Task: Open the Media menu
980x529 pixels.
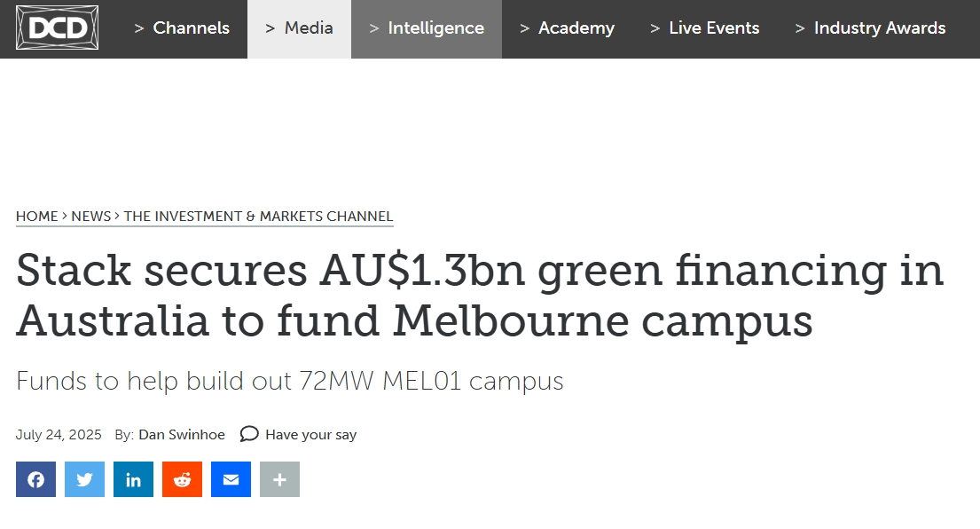Action: point(299,28)
